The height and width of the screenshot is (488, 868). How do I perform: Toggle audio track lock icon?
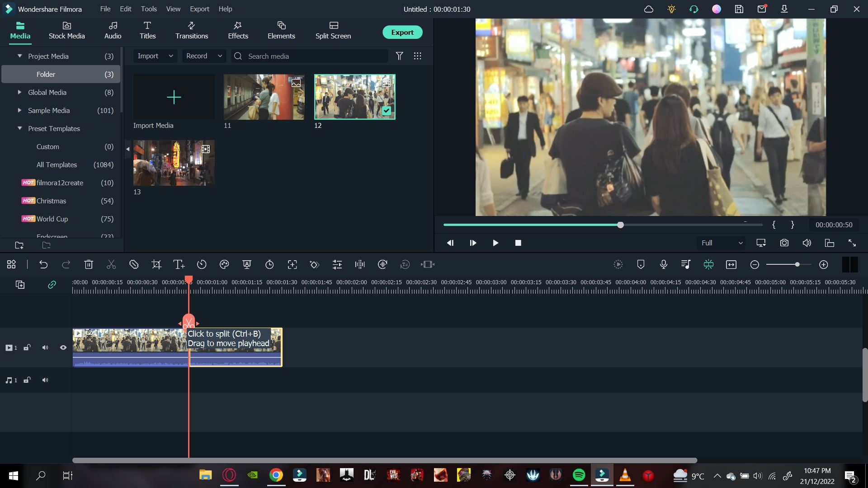coord(27,380)
